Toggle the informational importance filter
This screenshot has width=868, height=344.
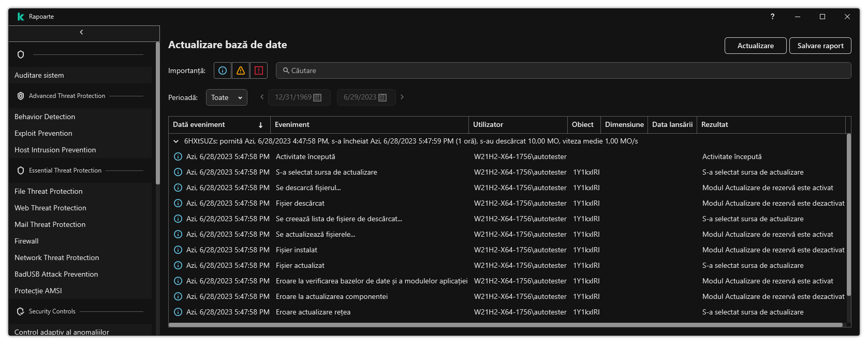223,70
